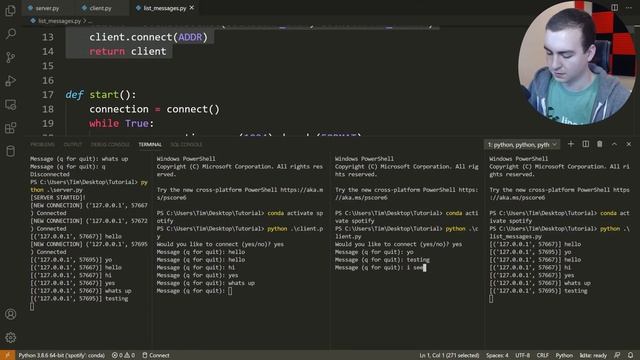Click the Python 3.8.6 interpreter selector
The image size is (640, 360).
(62, 355)
